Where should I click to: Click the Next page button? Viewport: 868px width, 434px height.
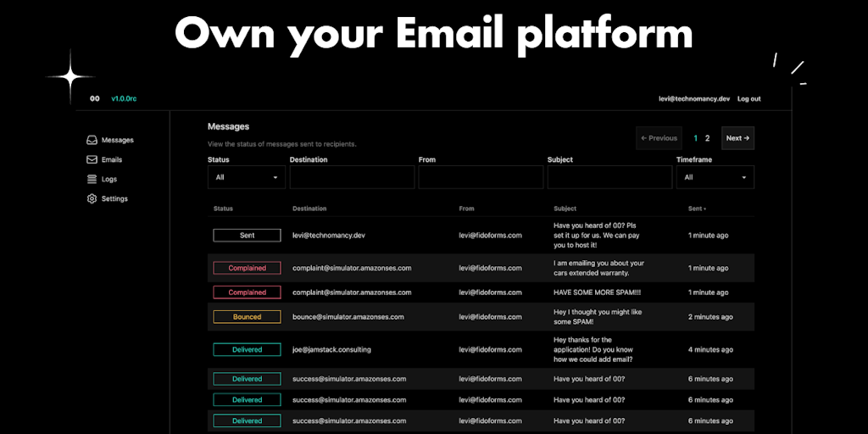[737, 138]
